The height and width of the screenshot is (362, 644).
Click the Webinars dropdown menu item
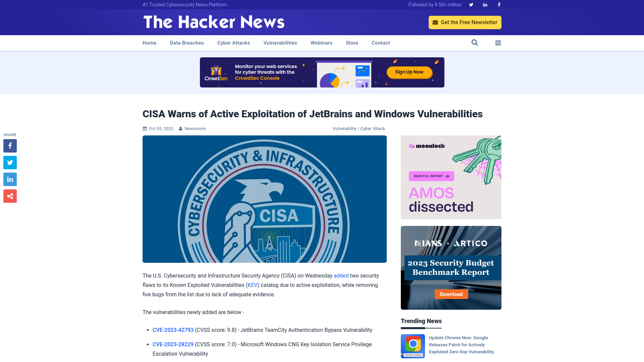click(x=321, y=43)
